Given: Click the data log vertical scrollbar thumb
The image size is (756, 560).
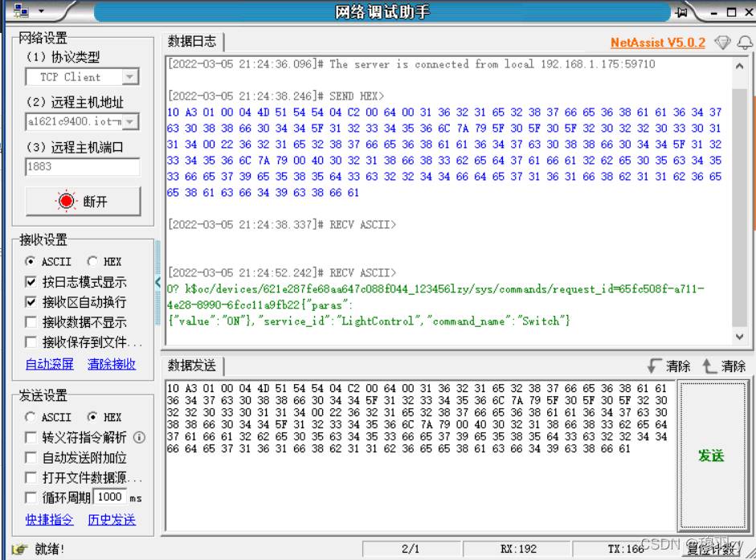Looking at the screenshot, I should [740, 207].
